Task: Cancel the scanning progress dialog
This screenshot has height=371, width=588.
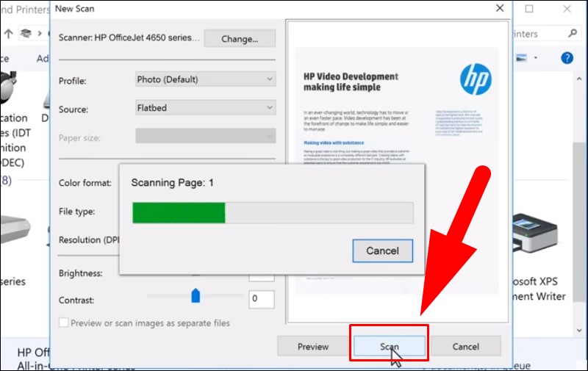Action: (x=382, y=251)
